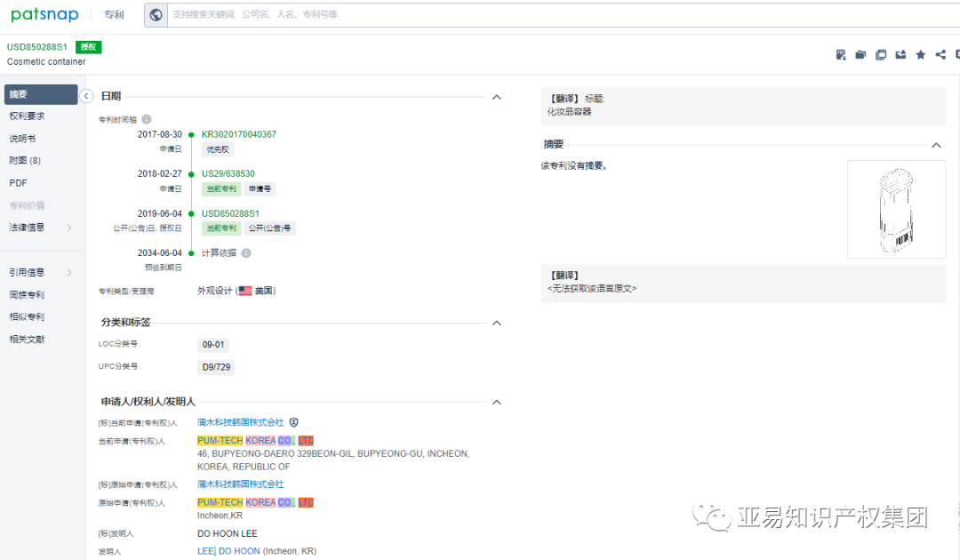Open 附图 (8) in the sidebar

pyautogui.click(x=25, y=160)
